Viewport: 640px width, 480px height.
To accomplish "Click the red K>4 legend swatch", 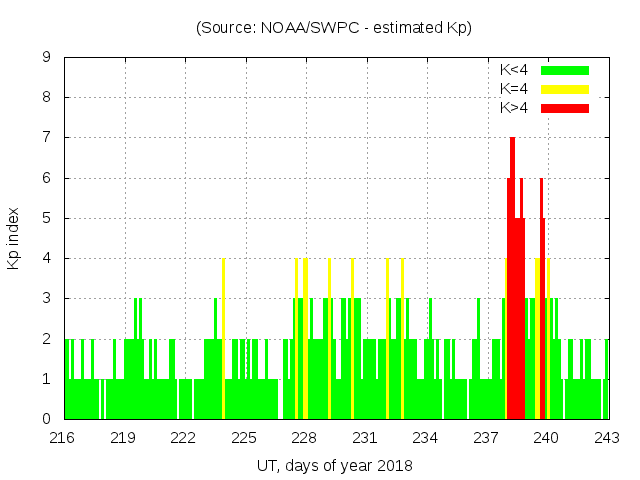I will (x=565, y=108).
